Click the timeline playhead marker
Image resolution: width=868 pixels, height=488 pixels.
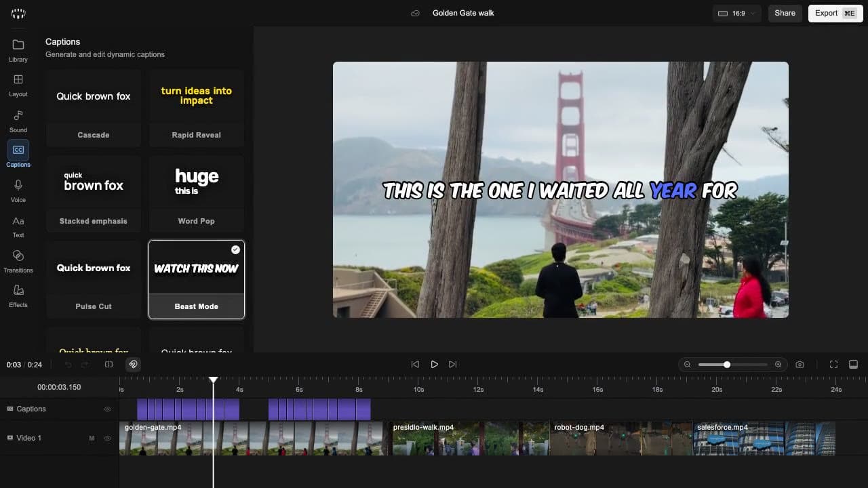214,380
